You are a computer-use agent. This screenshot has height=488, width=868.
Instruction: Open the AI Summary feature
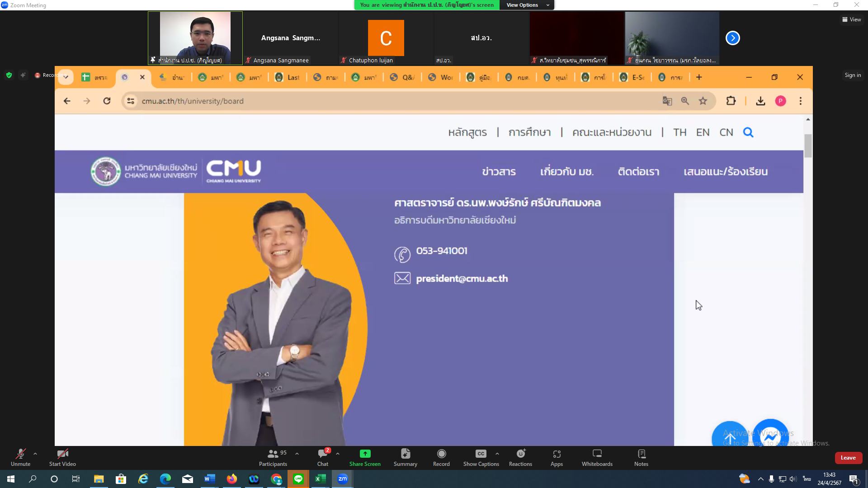tap(406, 457)
